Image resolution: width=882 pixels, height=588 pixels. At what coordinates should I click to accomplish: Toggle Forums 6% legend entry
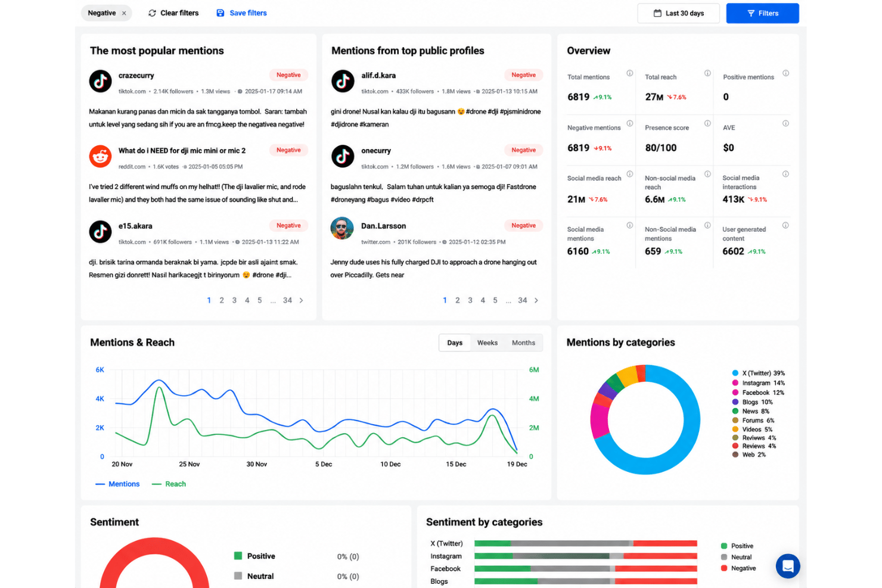point(753,421)
